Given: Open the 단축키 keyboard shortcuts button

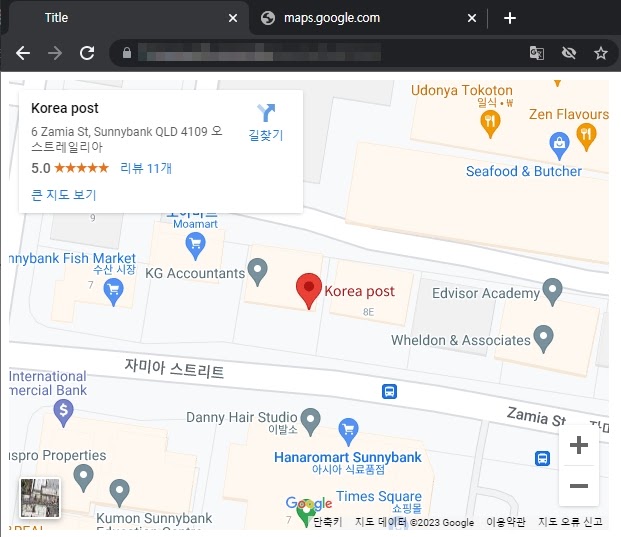Looking at the screenshot, I should pos(328,522).
